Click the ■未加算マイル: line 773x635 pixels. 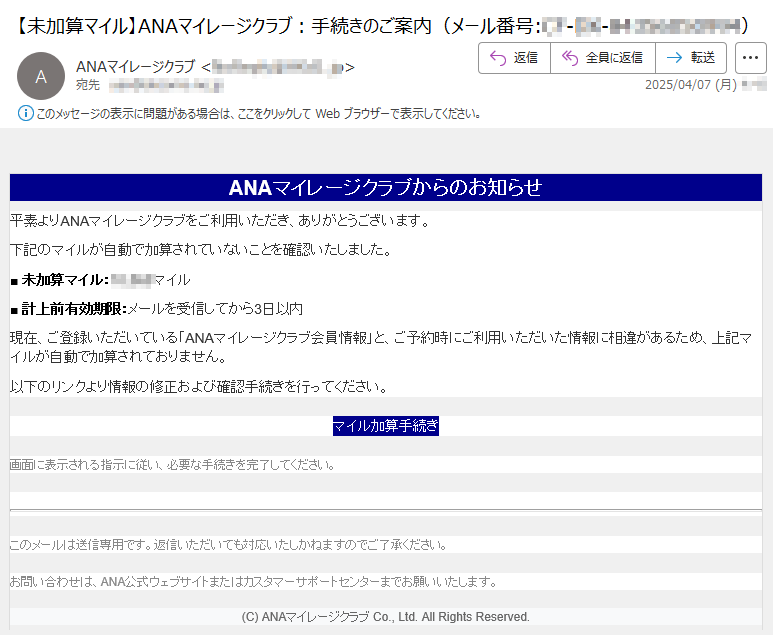click(x=100, y=280)
